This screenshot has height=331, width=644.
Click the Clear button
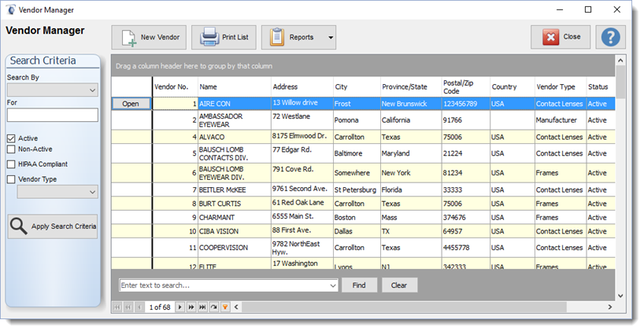click(399, 285)
